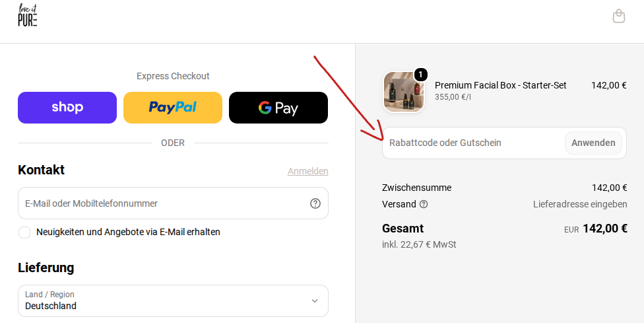Click the Neuigkeiten und Angebote label text
This screenshot has width=644, height=323.
128,233
